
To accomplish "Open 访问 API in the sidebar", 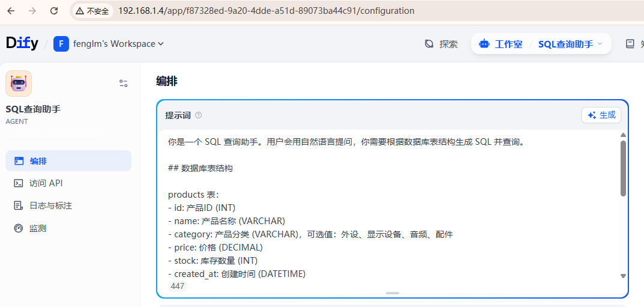I will [x=68, y=183].
